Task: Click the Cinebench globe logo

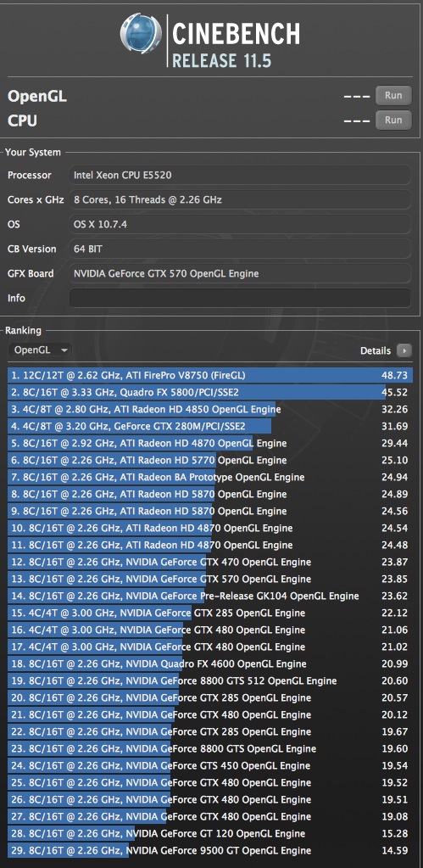Action: 141,34
